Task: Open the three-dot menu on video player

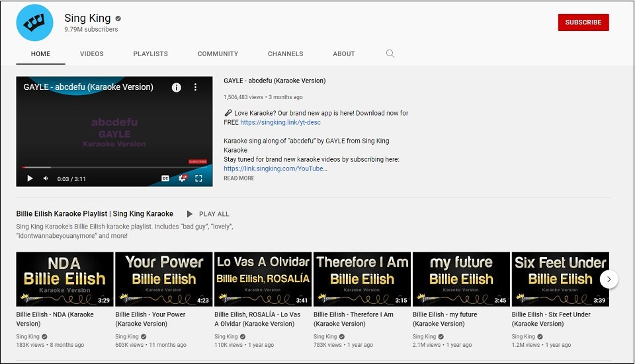Action: click(x=195, y=87)
